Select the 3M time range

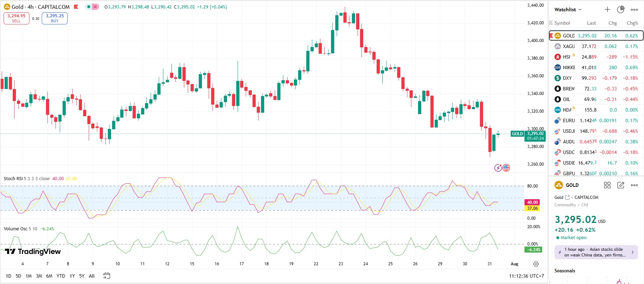point(39,276)
